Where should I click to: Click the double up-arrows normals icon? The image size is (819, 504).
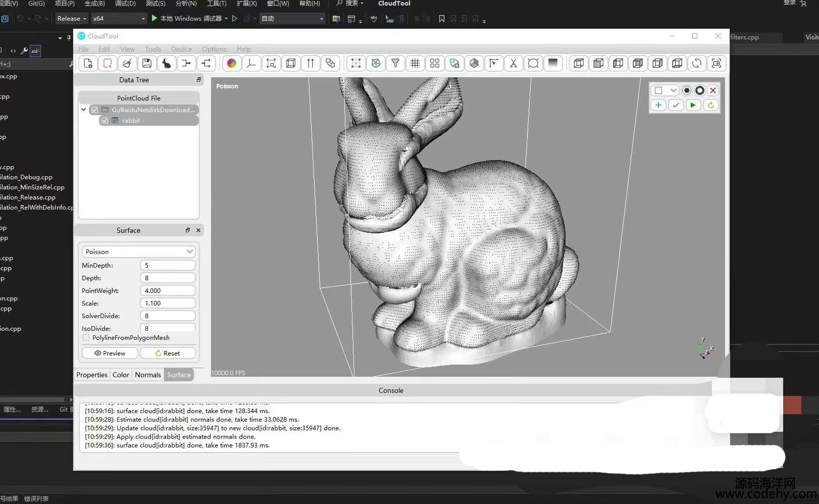pos(311,63)
